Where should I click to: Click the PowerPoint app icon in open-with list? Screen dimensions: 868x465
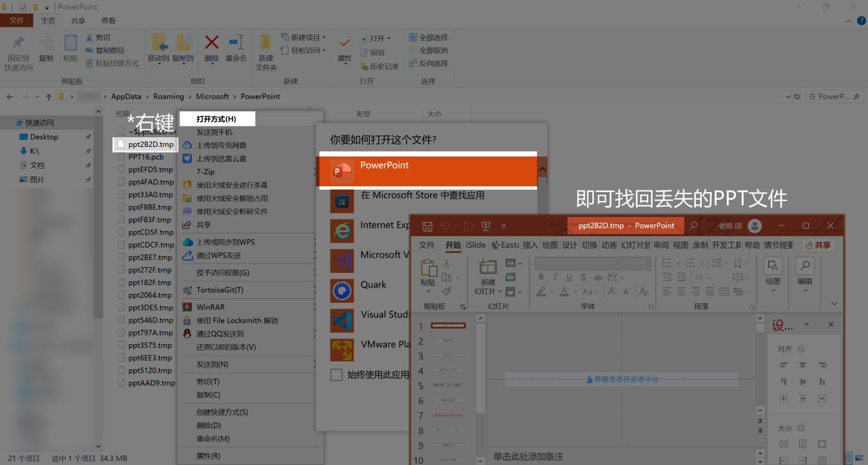[x=342, y=171]
